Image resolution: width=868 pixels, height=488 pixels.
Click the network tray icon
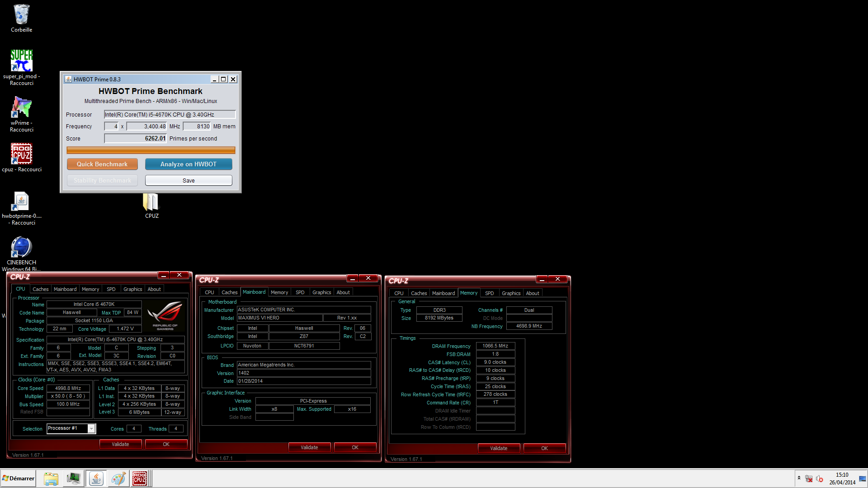809,479
